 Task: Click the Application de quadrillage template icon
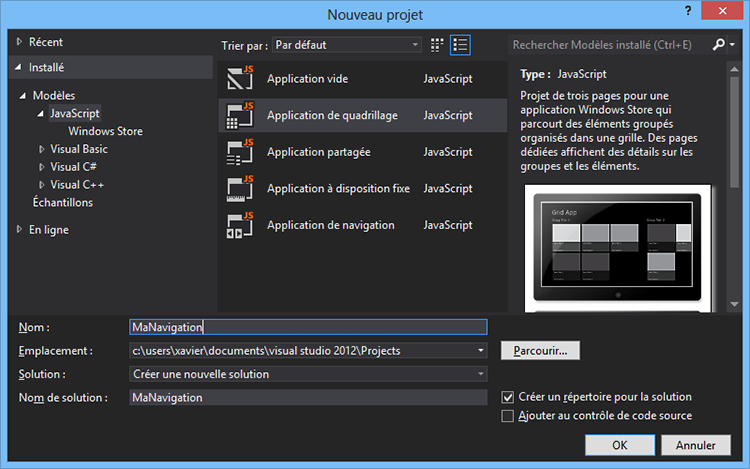click(x=238, y=116)
